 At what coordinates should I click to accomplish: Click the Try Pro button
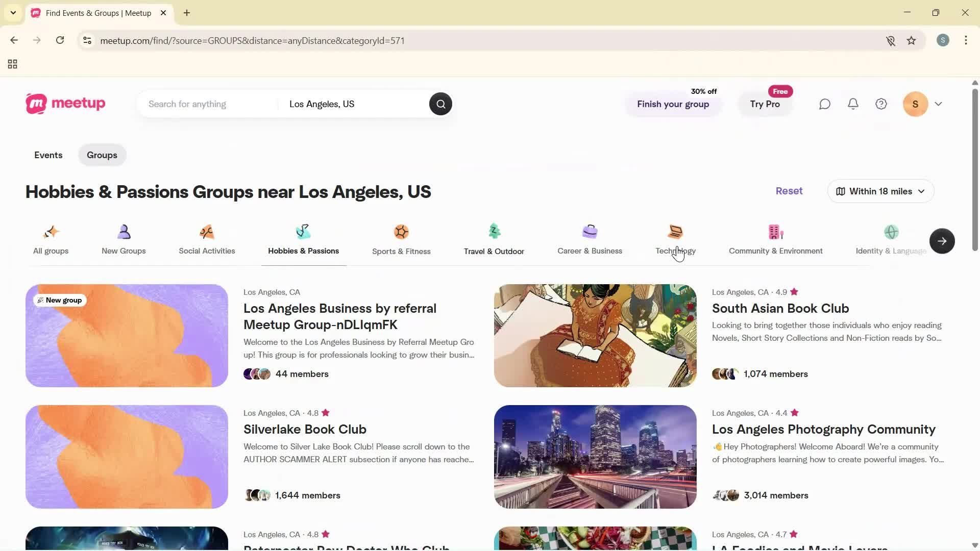click(x=764, y=104)
